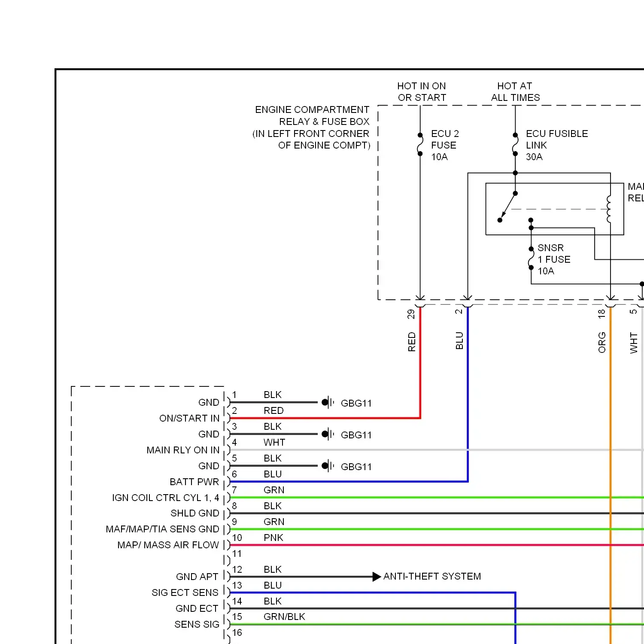Click the ground symbol on pin 3 wire
644x644 pixels.
(x=328, y=434)
